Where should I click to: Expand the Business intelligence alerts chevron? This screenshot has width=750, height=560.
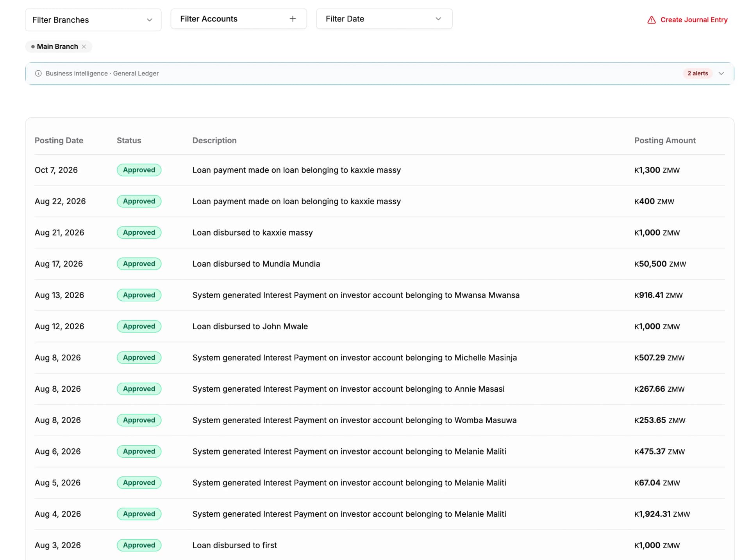[721, 73]
